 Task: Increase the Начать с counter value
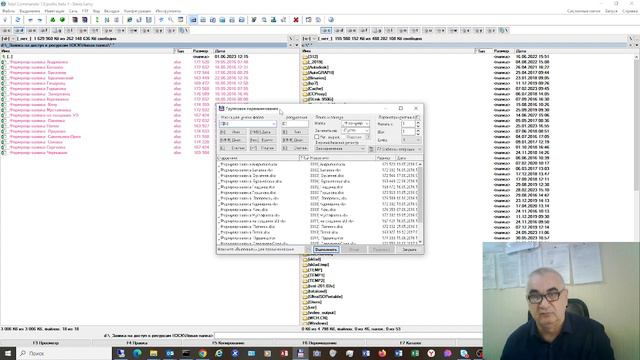pos(418,122)
